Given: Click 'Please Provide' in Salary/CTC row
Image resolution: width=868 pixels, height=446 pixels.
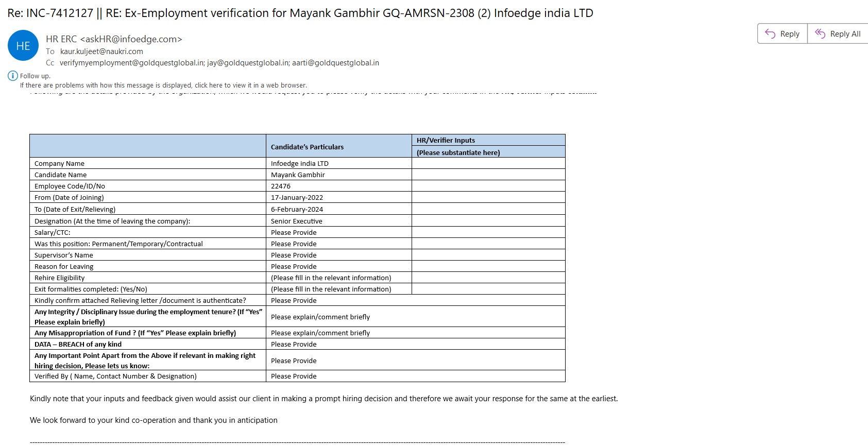Looking at the screenshot, I should pyautogui.click(x=294, y=232).
